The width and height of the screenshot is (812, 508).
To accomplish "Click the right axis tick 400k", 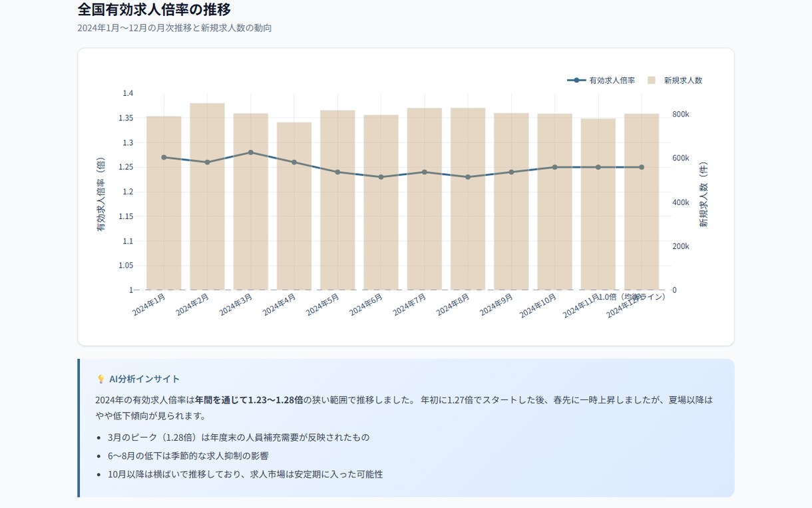I will 681,202.
